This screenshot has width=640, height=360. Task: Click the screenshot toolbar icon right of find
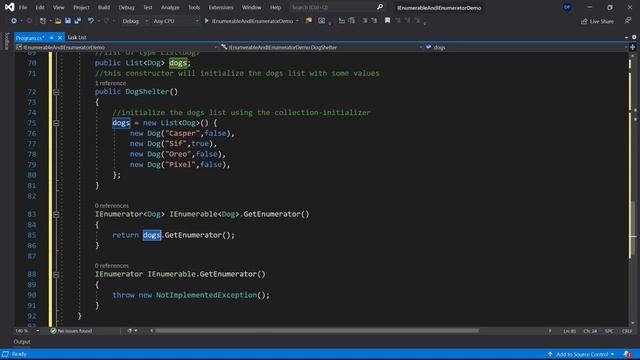(322, 20)
